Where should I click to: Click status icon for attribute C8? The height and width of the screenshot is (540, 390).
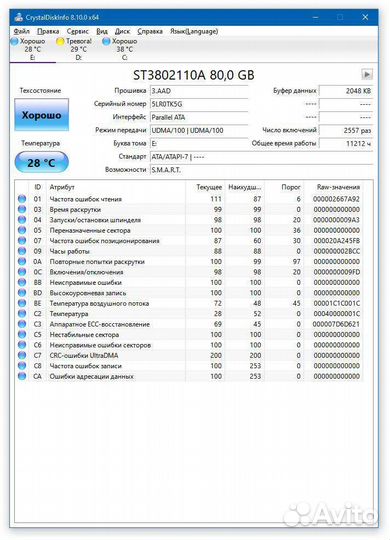point(22,366)
